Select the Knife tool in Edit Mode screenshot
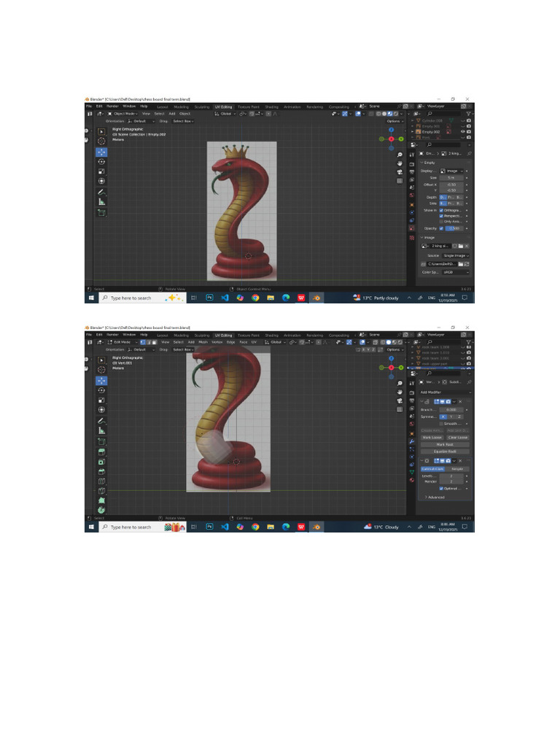This screenshot has height=747, width=560. point(101,491)
